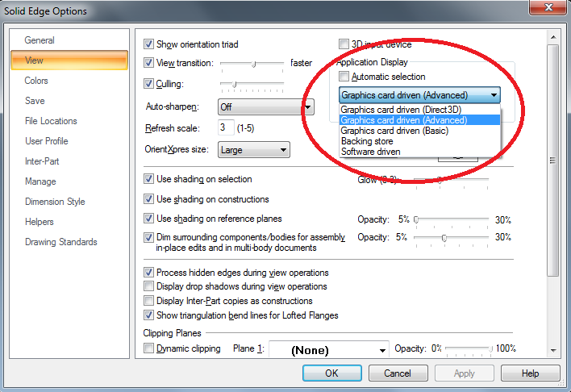Adjust the dim components Opacity slider
Image resolution: width=571 pixels, height=392 pixels.
(444, 238)
